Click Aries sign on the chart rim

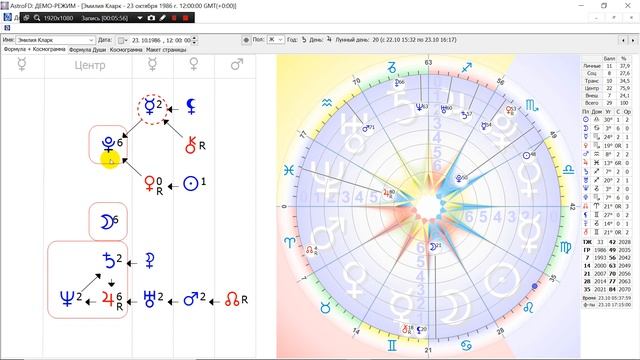coord(289,242)
